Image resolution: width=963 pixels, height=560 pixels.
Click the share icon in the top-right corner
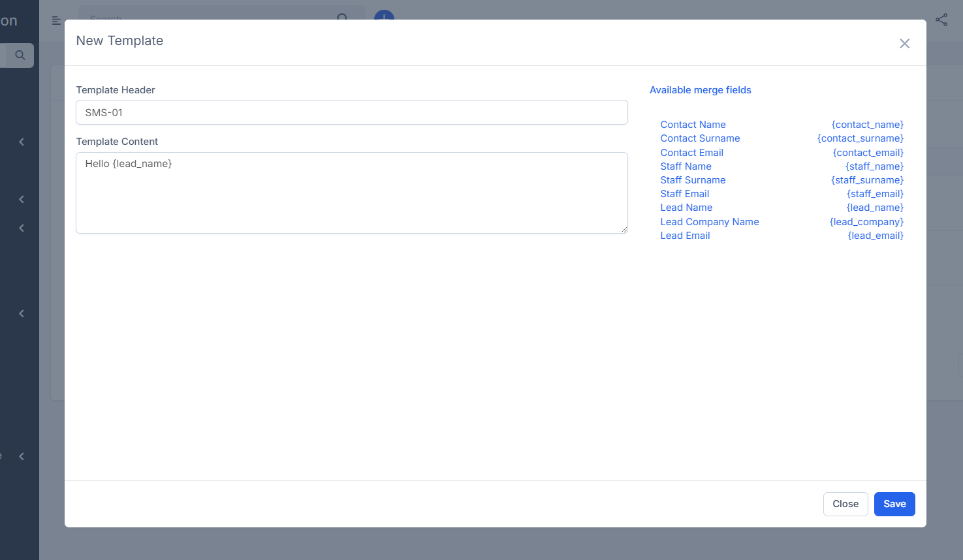pos(942,20)
